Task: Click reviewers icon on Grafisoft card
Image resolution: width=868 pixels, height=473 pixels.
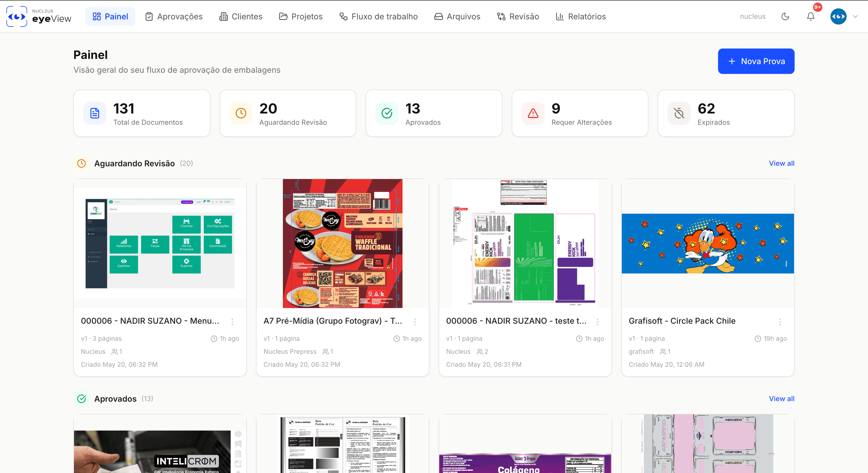Action: pyautogui.click(x=663, y=351)
